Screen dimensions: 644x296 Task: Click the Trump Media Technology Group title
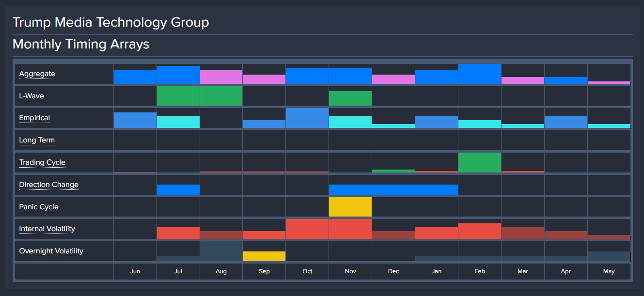[111, 22]
